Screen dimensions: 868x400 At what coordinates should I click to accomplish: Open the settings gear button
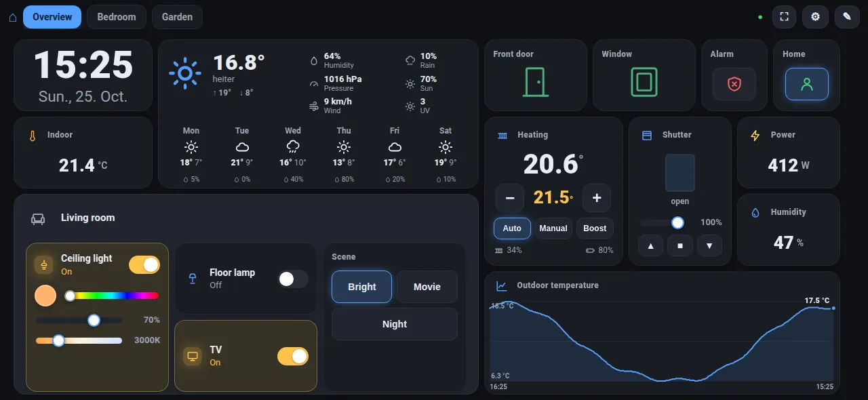pos(815,17)
